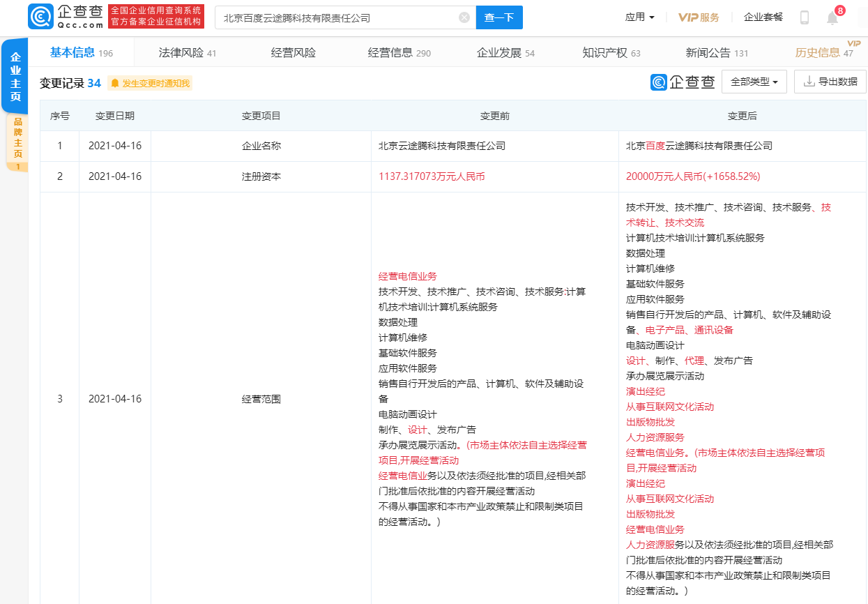Focus the company name search field

tap(345, 17)
